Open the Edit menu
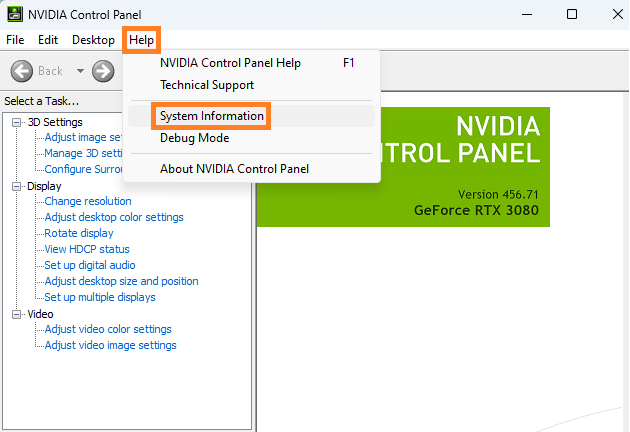Screen dimensions: 630x432 (48, 40)
